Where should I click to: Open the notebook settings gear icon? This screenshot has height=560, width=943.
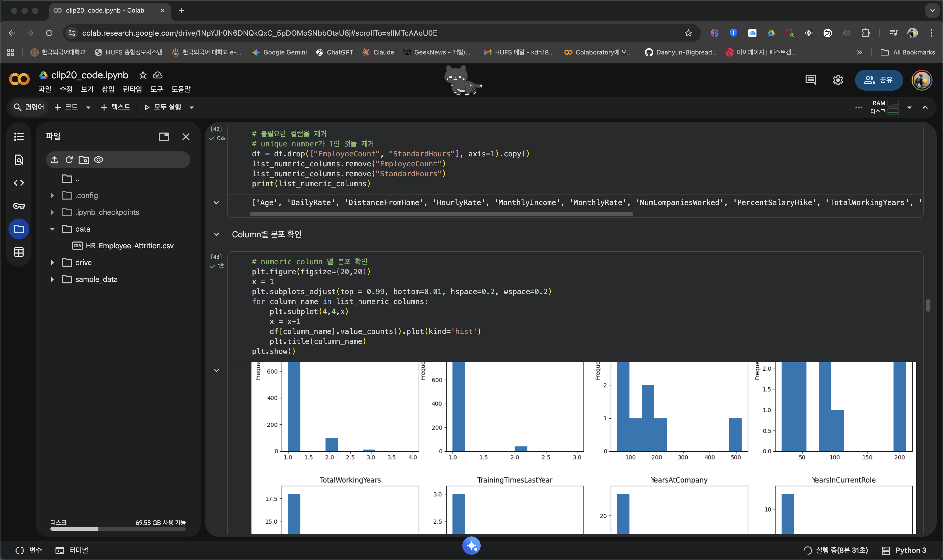(838, 80)
